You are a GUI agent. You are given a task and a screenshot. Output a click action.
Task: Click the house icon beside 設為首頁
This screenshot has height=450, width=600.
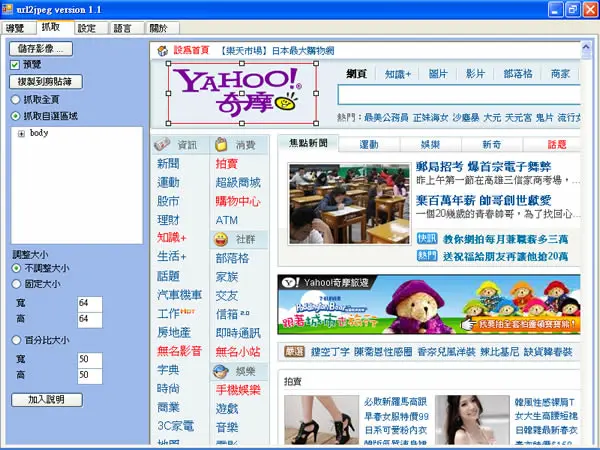(x=163, y=51)
